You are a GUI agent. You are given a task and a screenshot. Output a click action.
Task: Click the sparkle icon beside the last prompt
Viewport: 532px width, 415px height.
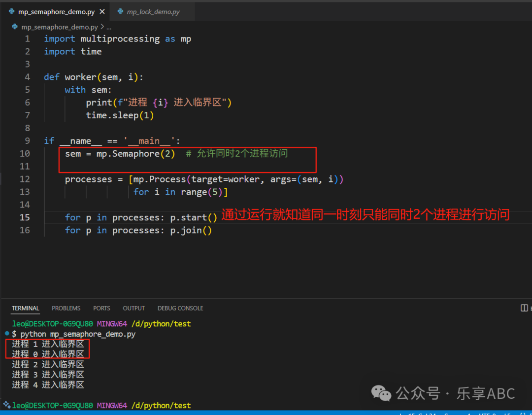click(6, 405)
